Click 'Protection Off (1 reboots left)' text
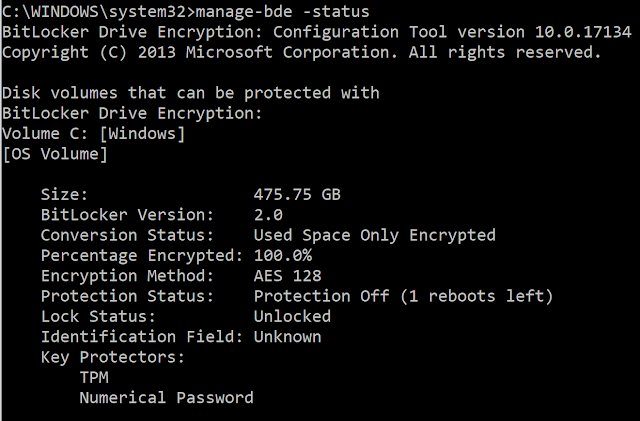This screenshot has width=640, height=421. [403, 296]
